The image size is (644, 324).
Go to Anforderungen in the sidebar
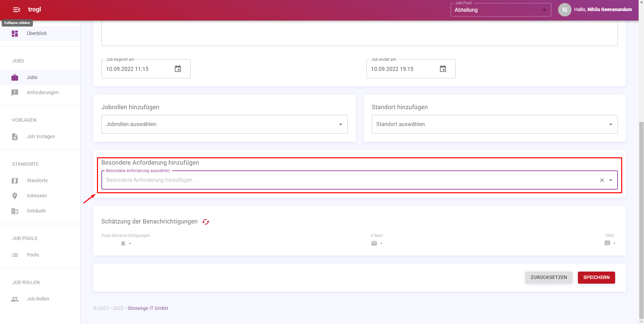(x=43, y=92)
